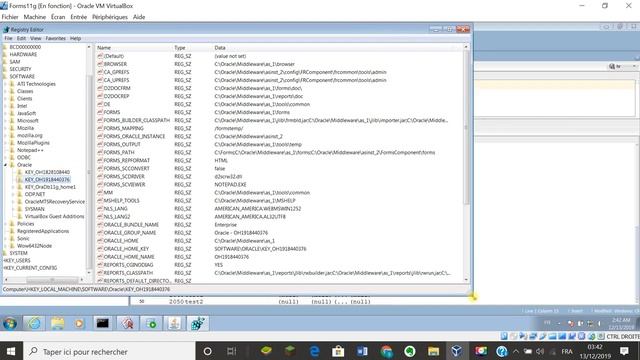Launch Internet Explorer from guest taskbar

[34, 324]
